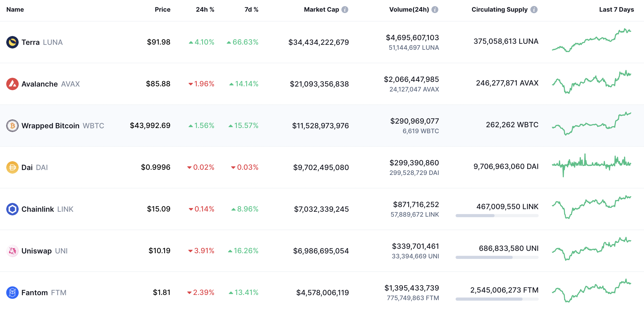Open the Terra LUNA coin page
This screenshot has width=644, height=311.
[42, 42]
